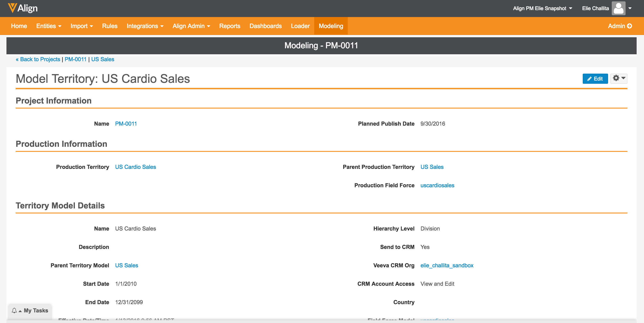Screen dimensions: 644x323
Task: Click the Project Information heading
Action: coord(53,101)
